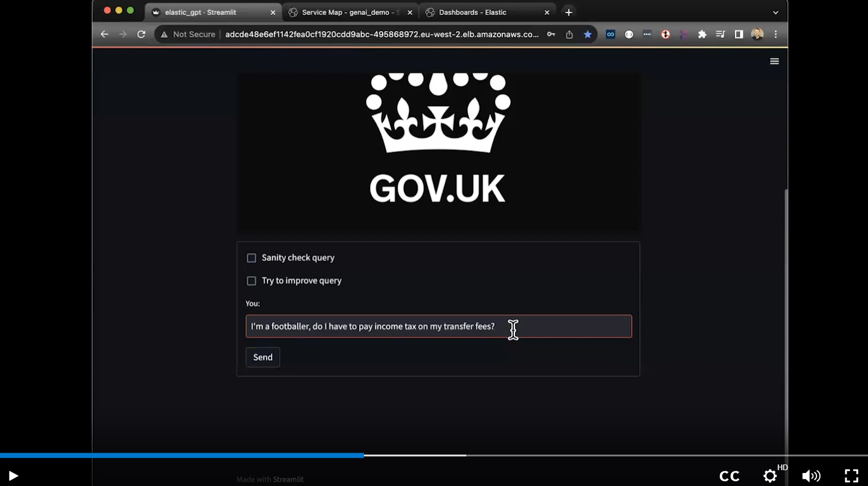Enable Try to improve query checkbox
Viewport: 868px width, 486px height.
(251, 281)
